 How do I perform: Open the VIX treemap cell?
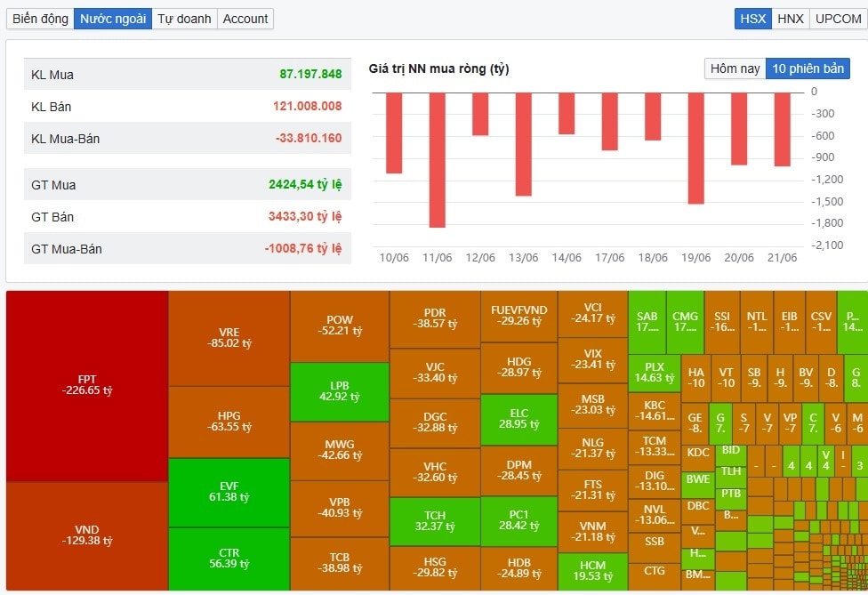[x=593, y=360]
